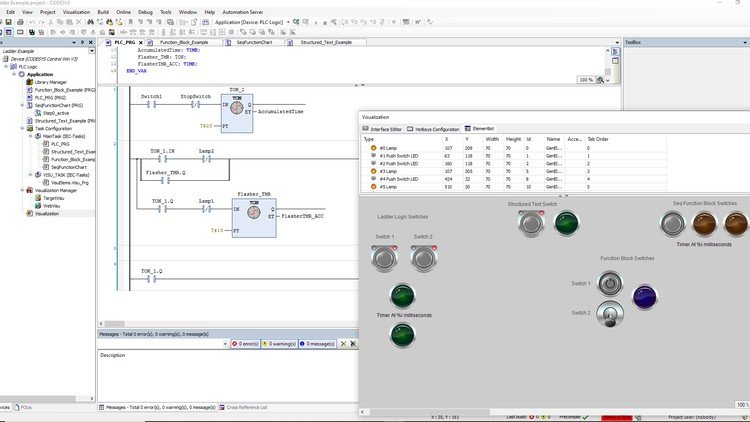Toggle Ladder Logic Switch 1 push button
The image size is (750, 422).
385,259
